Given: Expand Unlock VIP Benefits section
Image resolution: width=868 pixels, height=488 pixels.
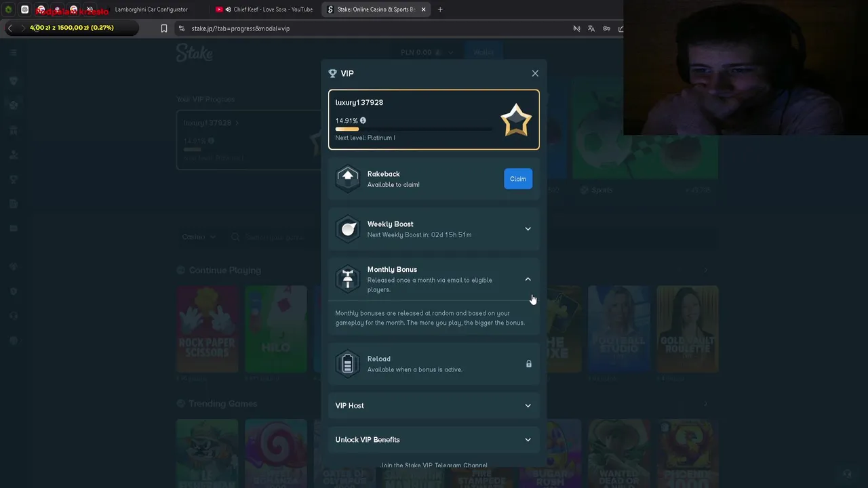Looking at the screenshot, I should coord(434,440).
